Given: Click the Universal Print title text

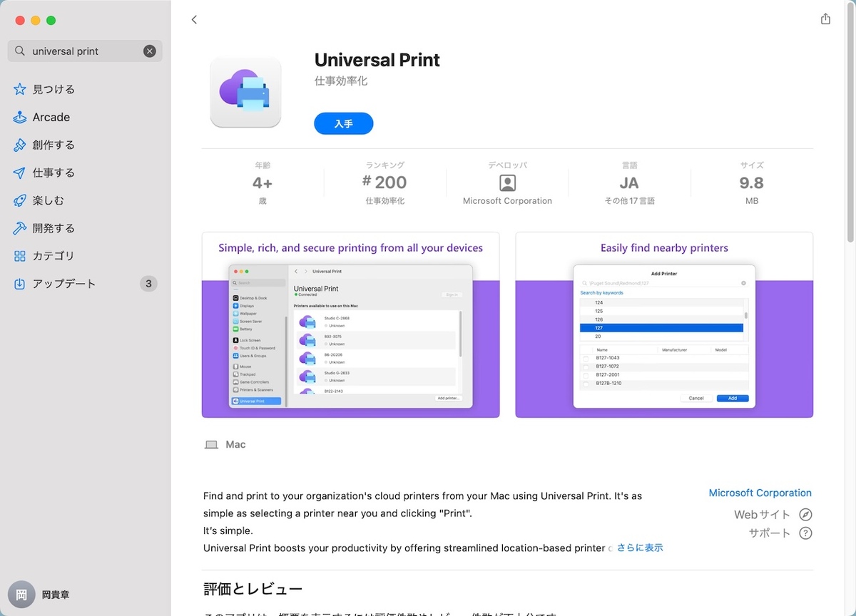Looking at the screenshot, I should [x=377, y=60].
